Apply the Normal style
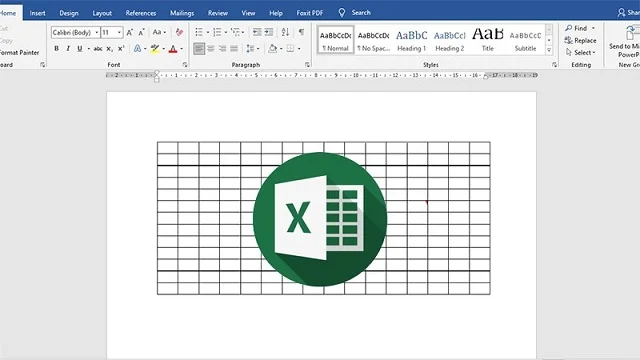The width and height of the screenshot is (640, 360). [336, 40]
